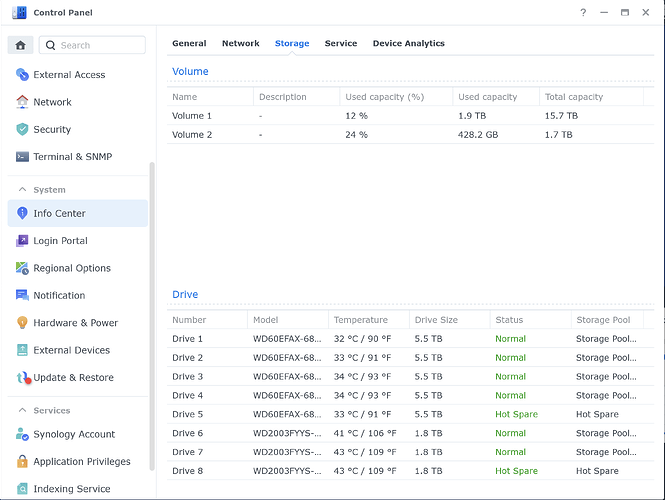Switch to the General tab
This screenshot has height=500, width=665.
189,43
